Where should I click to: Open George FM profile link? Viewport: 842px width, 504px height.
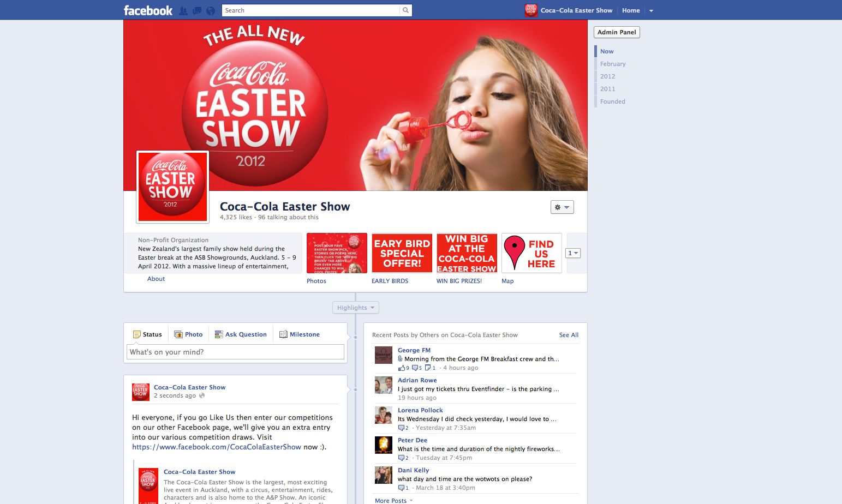[x=414, y=350]
